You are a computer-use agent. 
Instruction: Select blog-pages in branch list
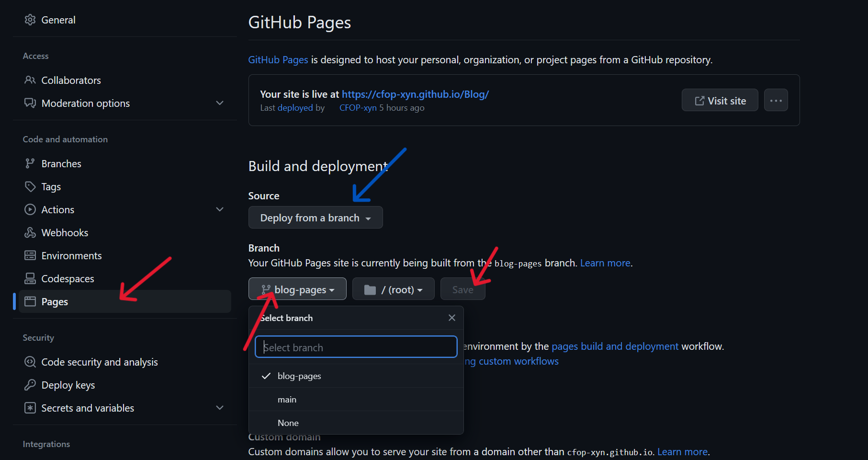pyautogui.click(x=356, y=376)
